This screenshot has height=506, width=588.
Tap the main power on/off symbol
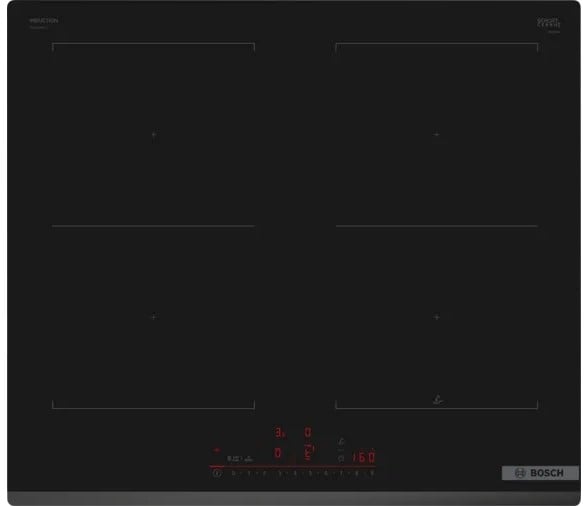point(217,473)
